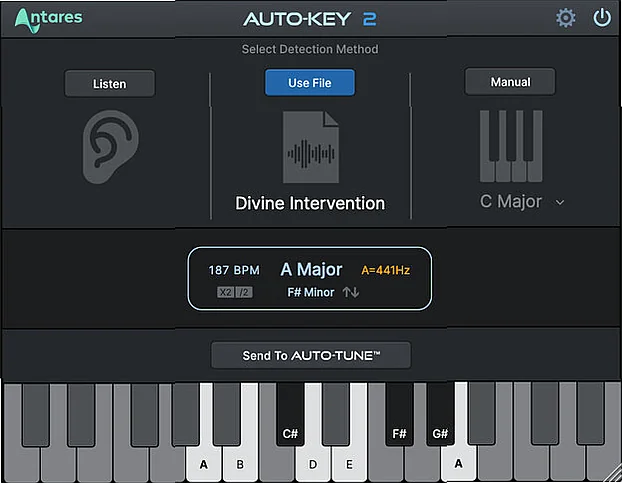Select the Use File detection method
Image resolution: width=622 pixels, height=483 pixels.
310,82
